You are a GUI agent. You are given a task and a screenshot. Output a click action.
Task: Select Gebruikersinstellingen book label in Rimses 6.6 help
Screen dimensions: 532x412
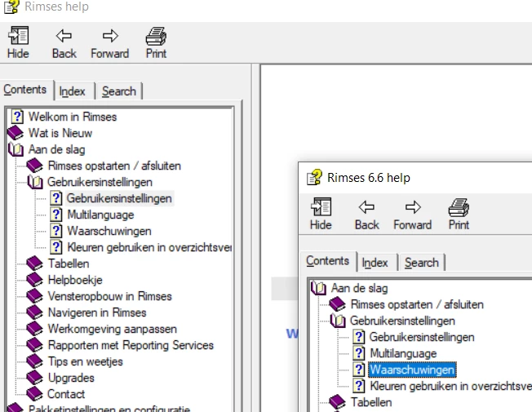click(x=402, y=321)
